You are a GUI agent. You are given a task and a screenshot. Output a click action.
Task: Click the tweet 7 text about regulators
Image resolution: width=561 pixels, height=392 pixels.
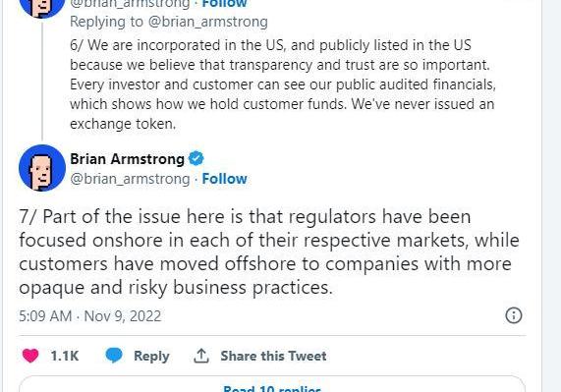[x=269, y=252]
